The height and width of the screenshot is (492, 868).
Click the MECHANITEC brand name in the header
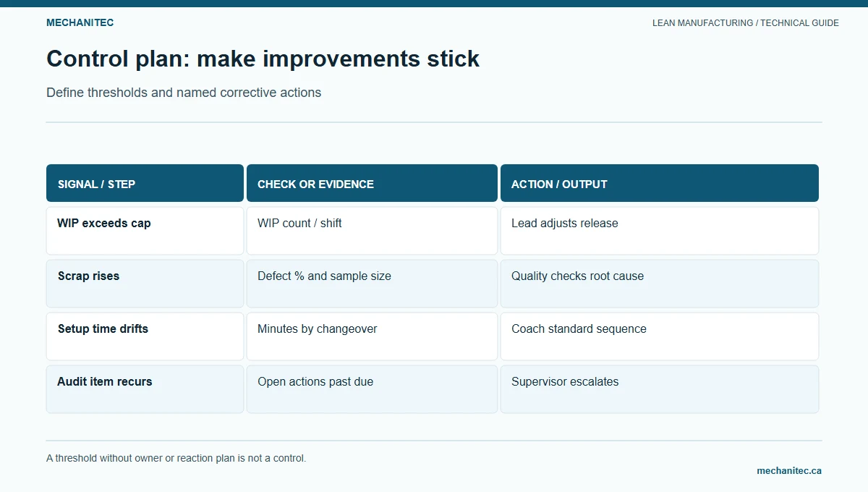click(x=80, y=22)
